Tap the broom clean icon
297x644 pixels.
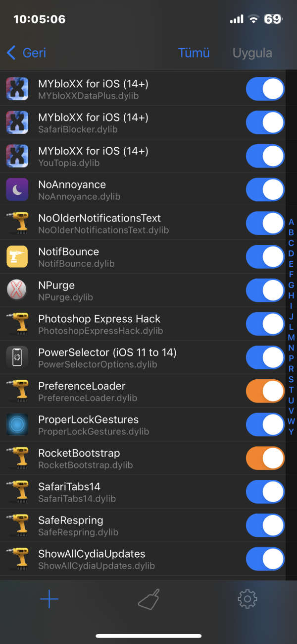pos(148,599)
